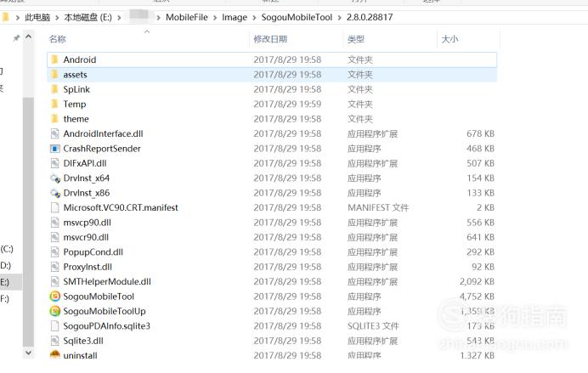Select the CrashReportSender application icon
This screenshot has width=588, height=373.
54,149
